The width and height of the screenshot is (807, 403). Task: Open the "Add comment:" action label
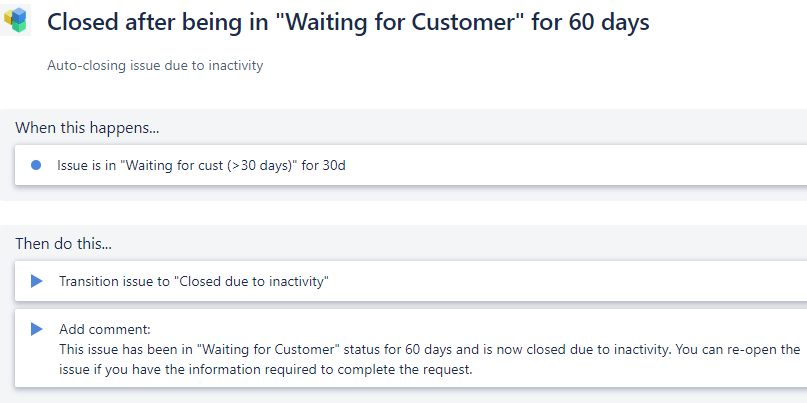tap(105, 329)
